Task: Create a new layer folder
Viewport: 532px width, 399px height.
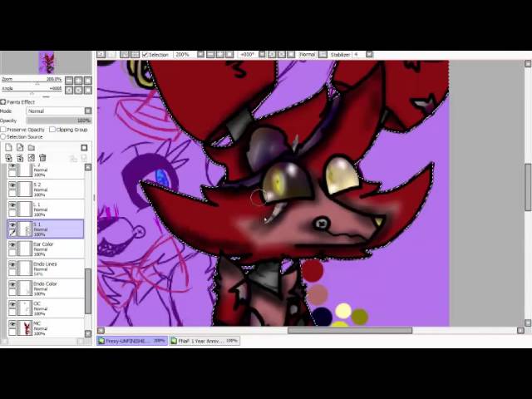Action: tap(32, 147)
